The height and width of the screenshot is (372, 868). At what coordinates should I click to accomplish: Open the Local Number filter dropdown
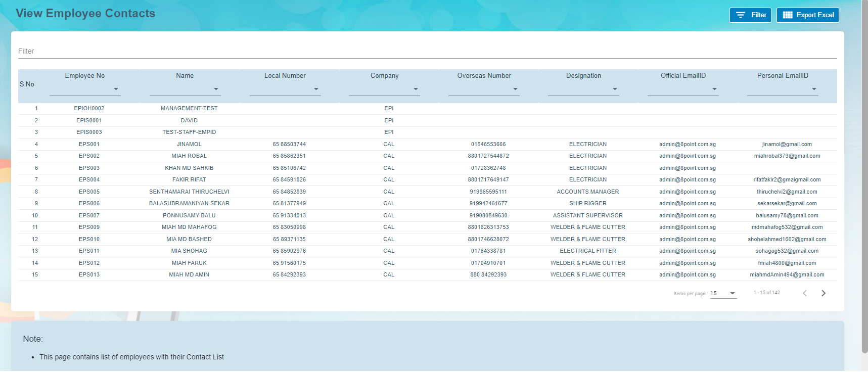click(x=316, y=89)
